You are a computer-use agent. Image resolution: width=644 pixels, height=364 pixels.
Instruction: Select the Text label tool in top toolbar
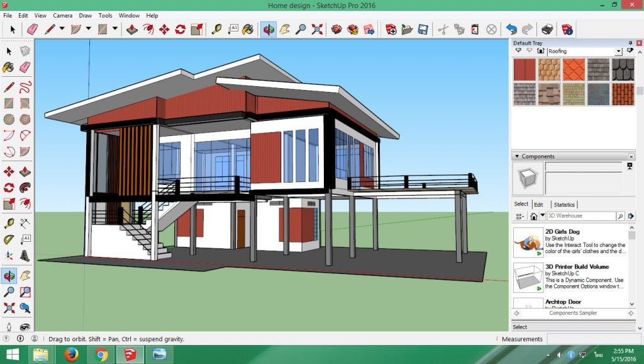click(233, 29)
